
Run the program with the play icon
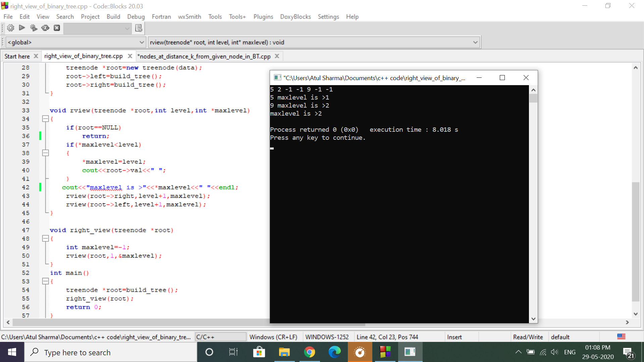point(22,28)
